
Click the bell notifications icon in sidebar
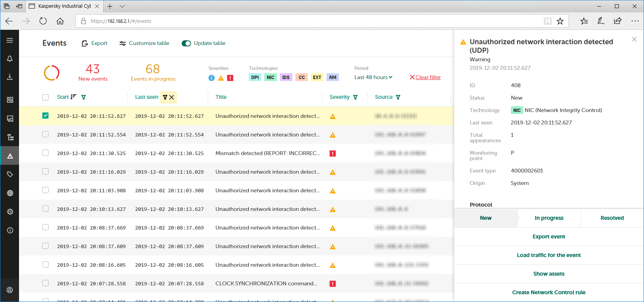10,59
